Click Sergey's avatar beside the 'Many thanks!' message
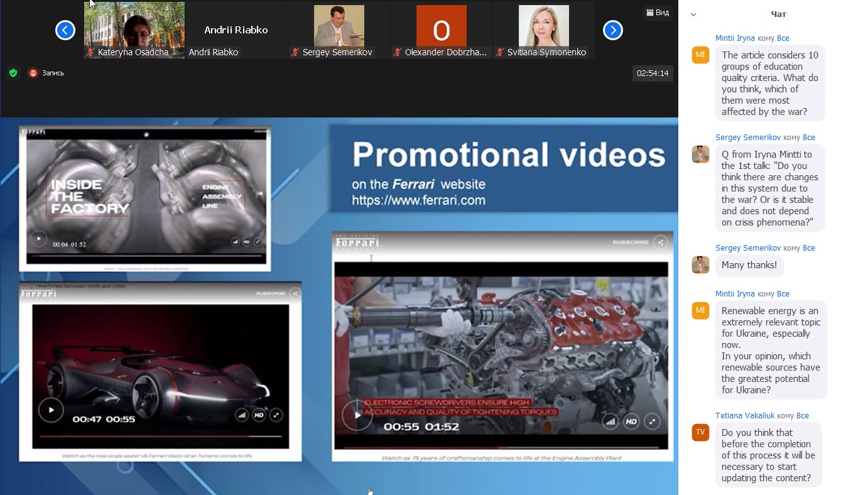Screen dimensions: 868x495 tap(700, 264)
